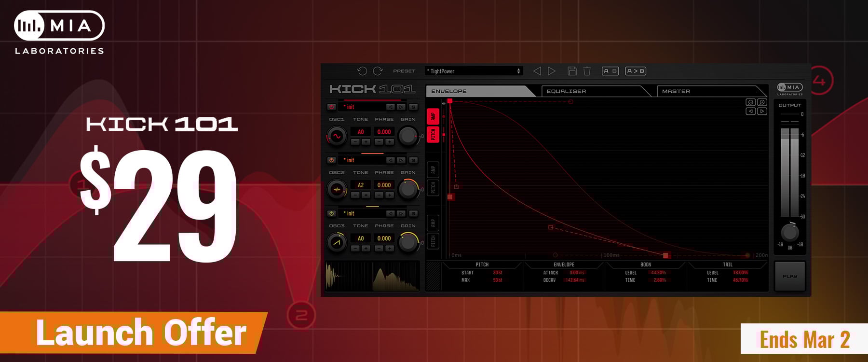
Task: Open the TightPower preset dropdown
Action: (x=474, y=71)
